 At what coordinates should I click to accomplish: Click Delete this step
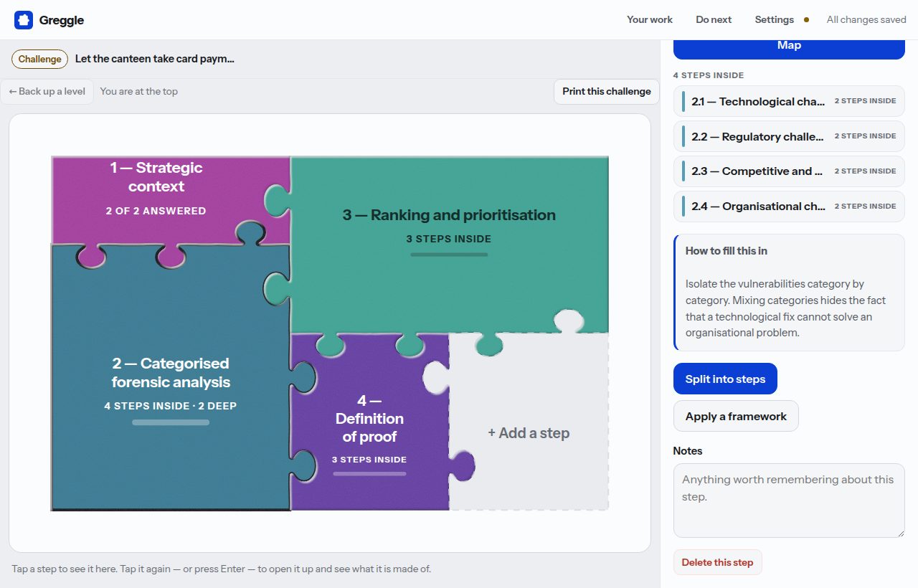coord(717,562)
